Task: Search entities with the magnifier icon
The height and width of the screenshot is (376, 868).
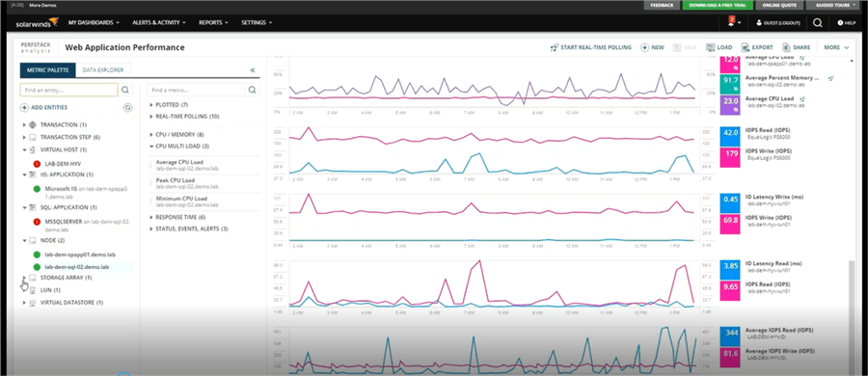Action: (x=125, y=90)
